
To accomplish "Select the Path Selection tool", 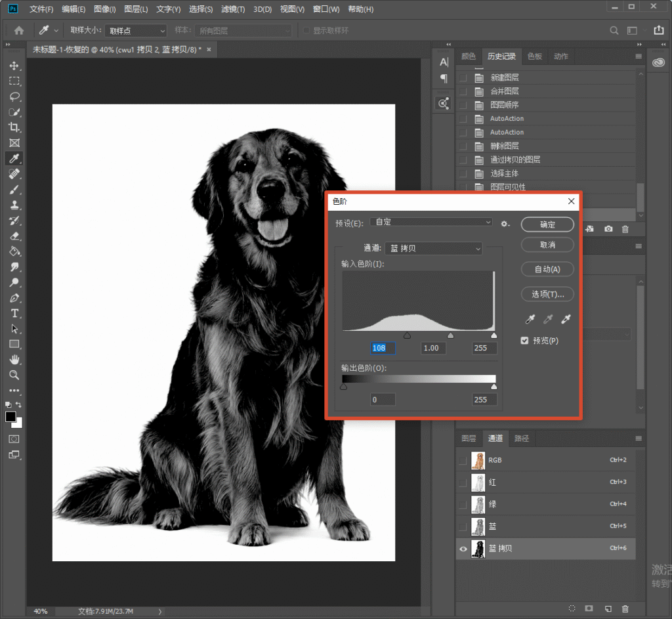I will 14,329.
